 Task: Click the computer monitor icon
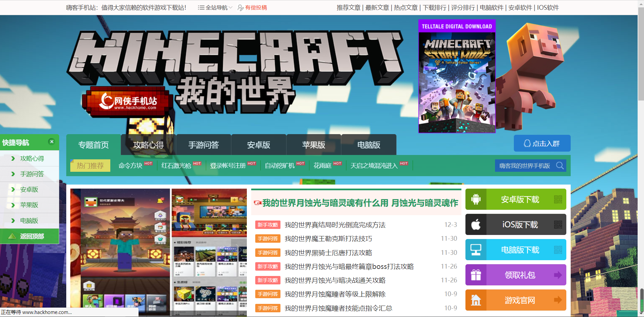[x=476, y=250]
